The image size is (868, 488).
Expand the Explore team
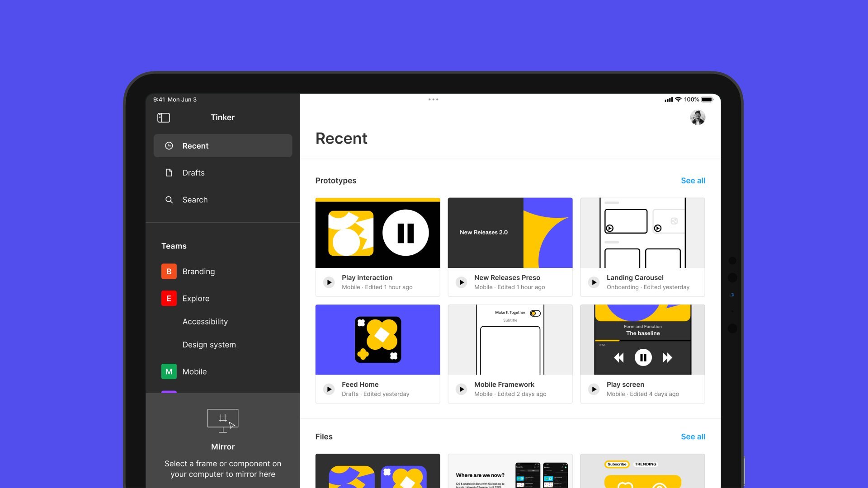pos(196,299)
